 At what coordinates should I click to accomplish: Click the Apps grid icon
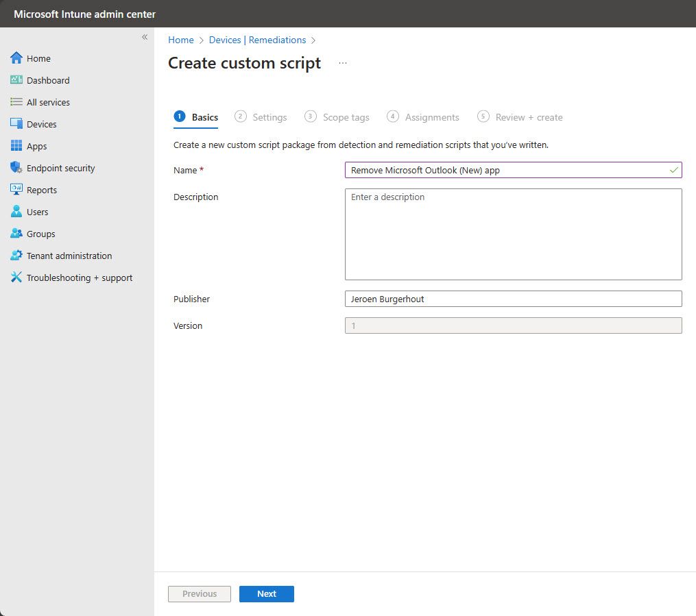[16, 146]
